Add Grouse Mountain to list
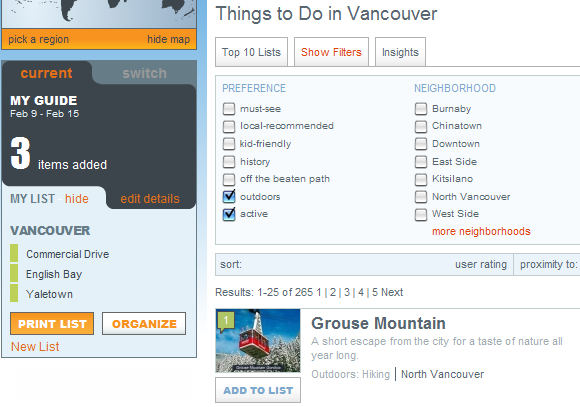Viewport: 580px width, 407px height. click(258, 390)
